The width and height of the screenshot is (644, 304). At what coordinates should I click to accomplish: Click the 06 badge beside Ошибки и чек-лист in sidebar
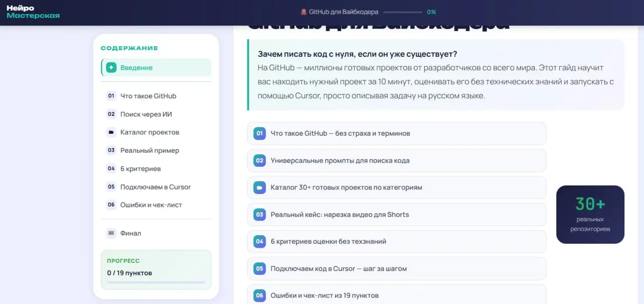point(111,205)
